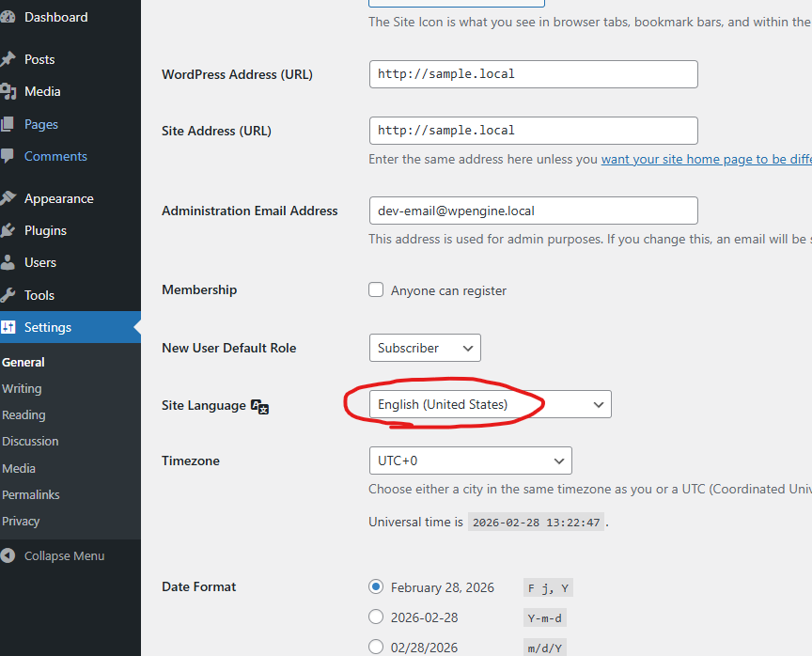
Task: Open Permalinks settings submenu item
Action: tap(30, 494)
